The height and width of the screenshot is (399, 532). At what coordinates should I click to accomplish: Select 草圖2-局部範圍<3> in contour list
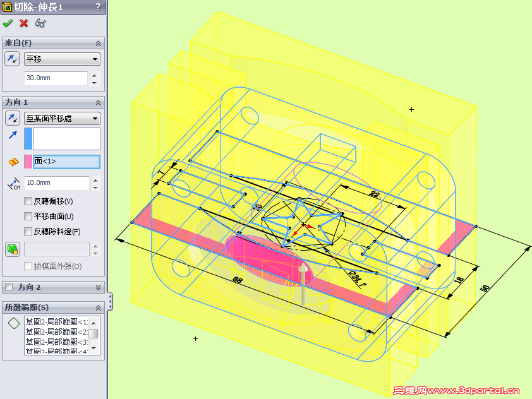point(56,342)
